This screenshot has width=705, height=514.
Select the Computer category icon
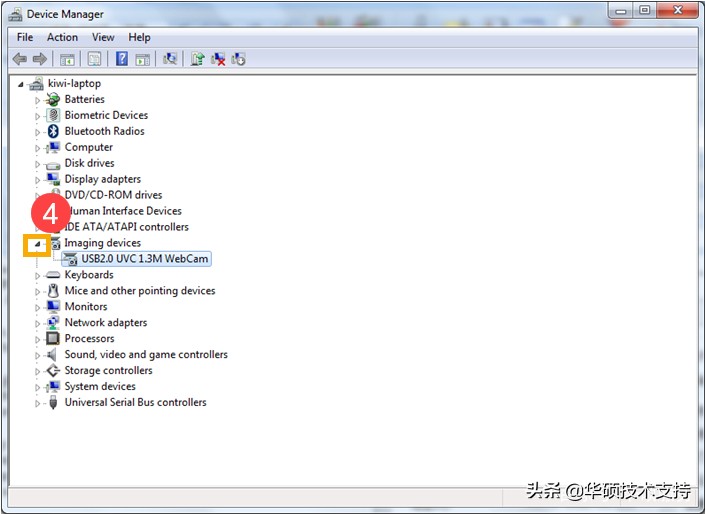(x=53, y=147)
